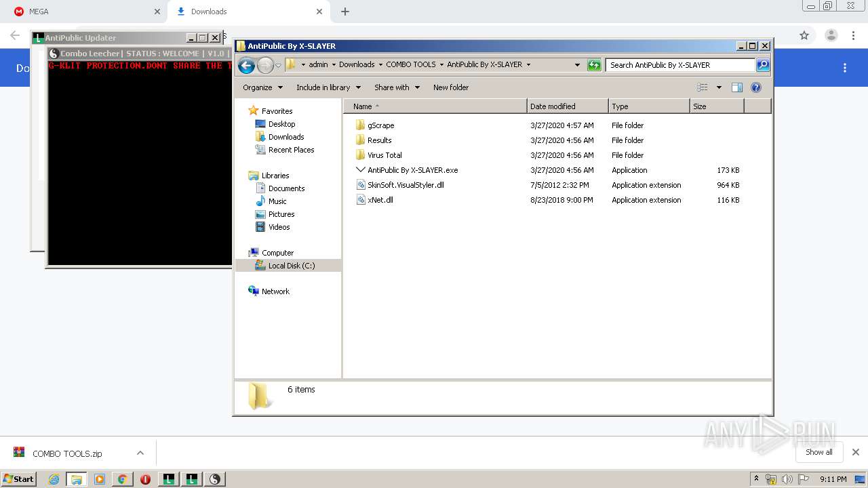Open view options dropdown arrow

[719, 87]
